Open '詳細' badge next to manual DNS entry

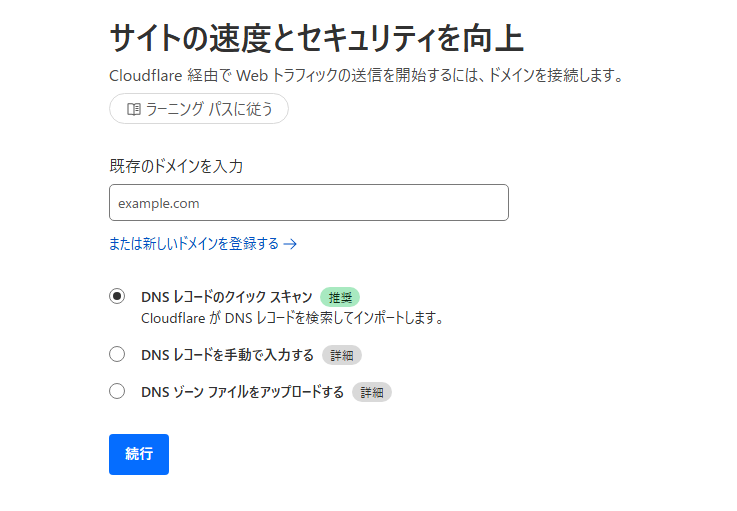click(x=341, y=355)
